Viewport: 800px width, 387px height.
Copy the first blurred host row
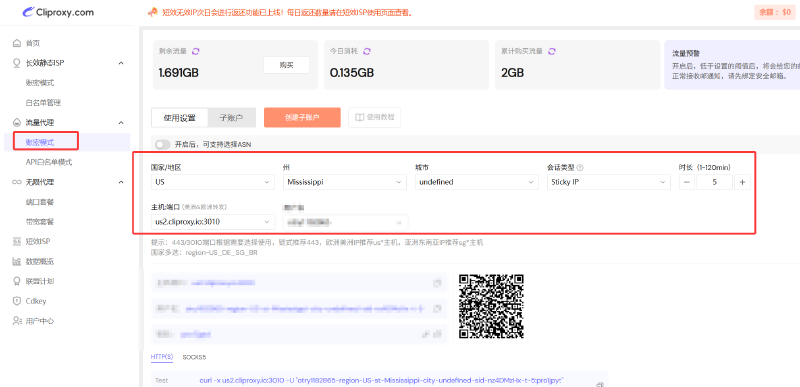pos(437,283)
